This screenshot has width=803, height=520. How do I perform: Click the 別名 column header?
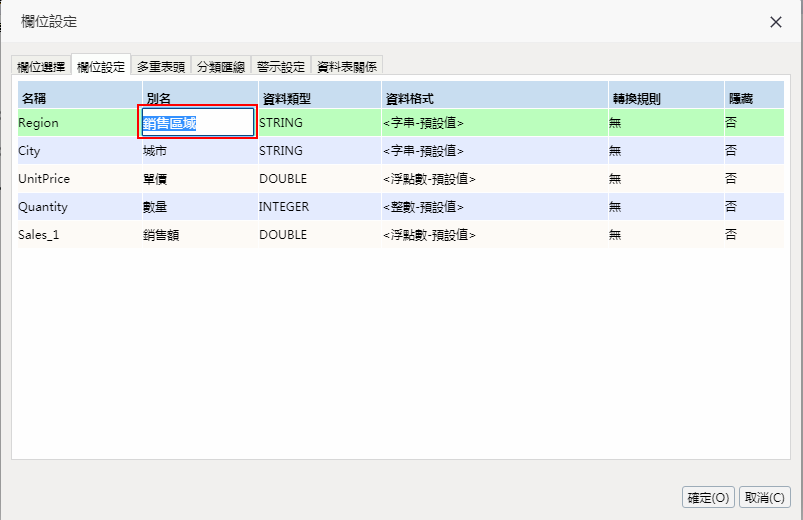pyautogui.click(x=160, y=99)
